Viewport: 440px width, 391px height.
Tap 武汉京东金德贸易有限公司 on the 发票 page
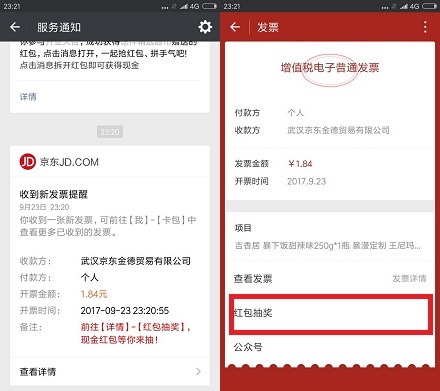click(338, 130)
